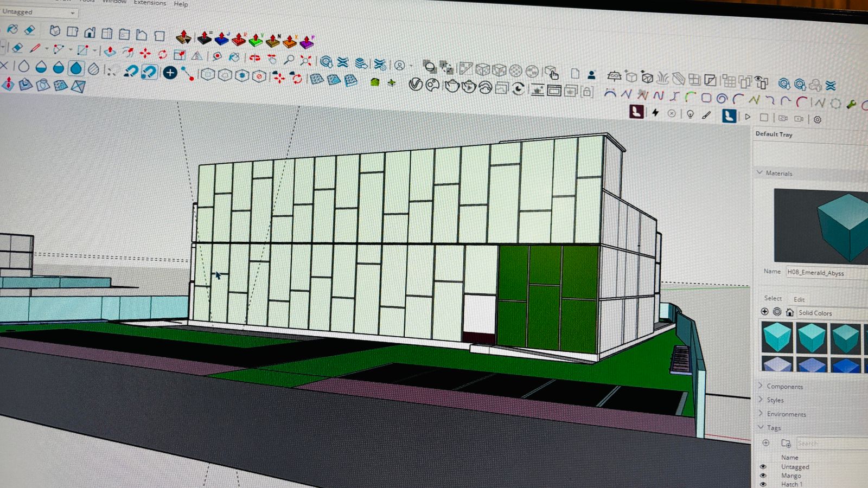Open the Arc tool dropdown arrow
This screenshot has width=868, height=488.
pos(70,50)
